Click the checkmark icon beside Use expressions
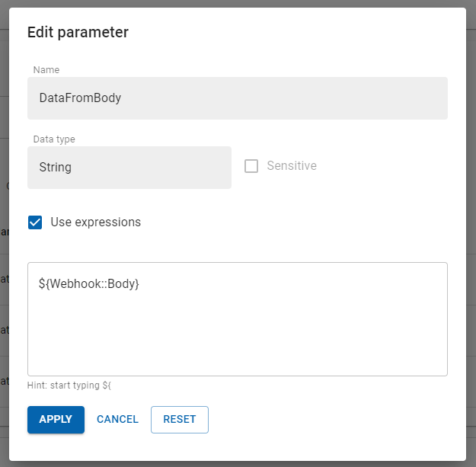 point(35,222)
